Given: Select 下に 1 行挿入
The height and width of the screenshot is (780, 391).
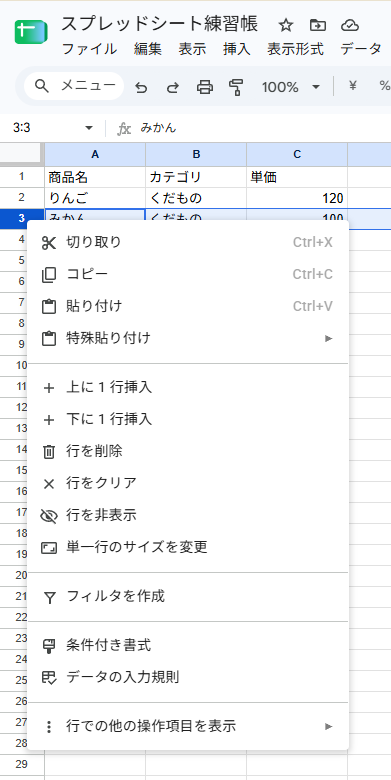Looking at the screenshot, I should click(x=188, y=420).
